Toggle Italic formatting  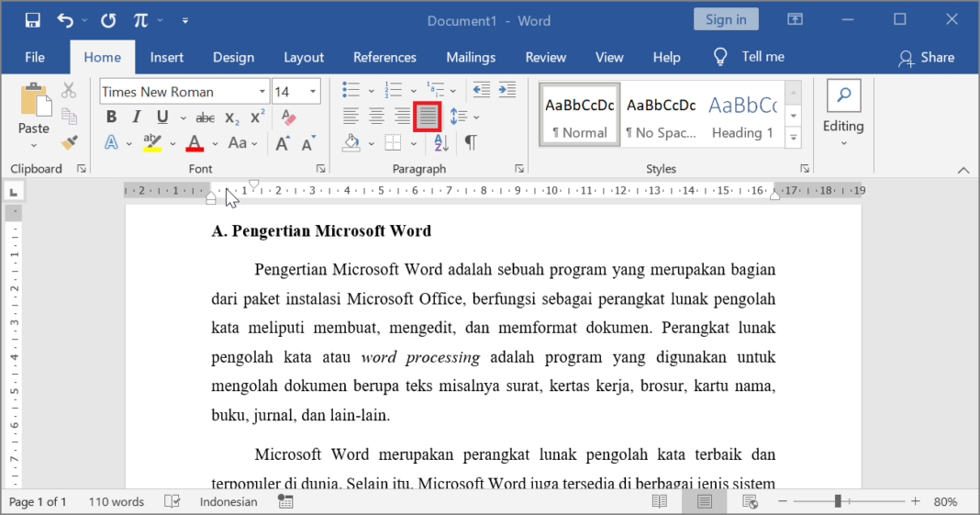point(136,117)
